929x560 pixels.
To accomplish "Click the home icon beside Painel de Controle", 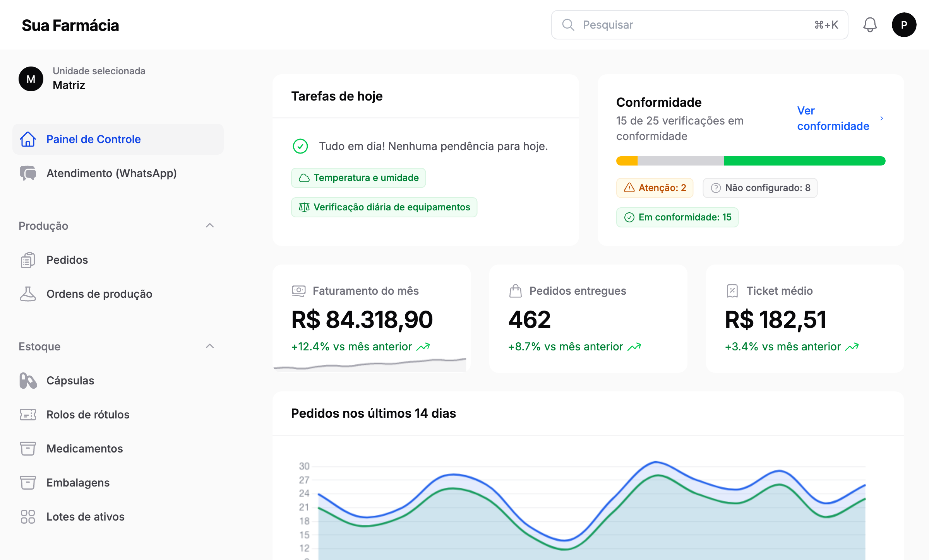I will tap(28, 139).
